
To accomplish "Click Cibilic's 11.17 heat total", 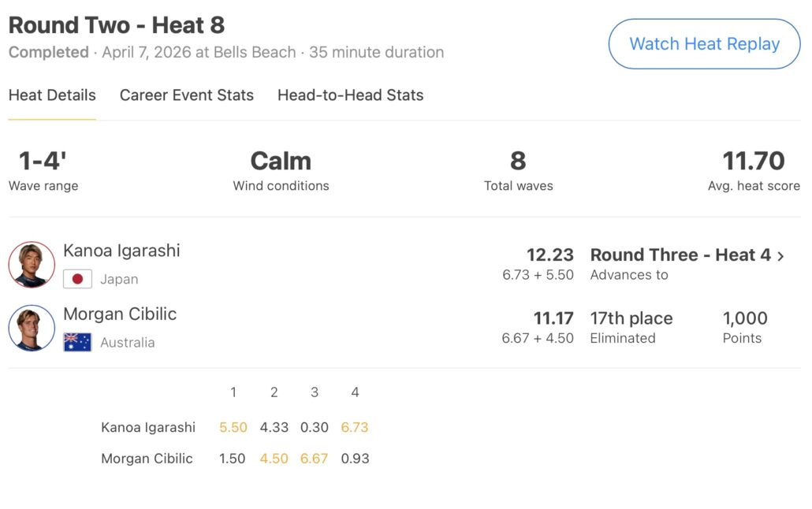I will pos(553,318).
